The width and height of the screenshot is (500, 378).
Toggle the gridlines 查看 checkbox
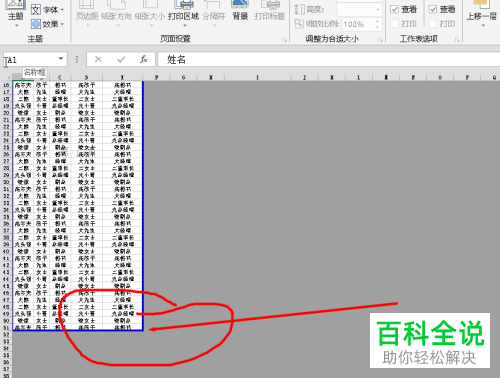(x=394, y=9)
